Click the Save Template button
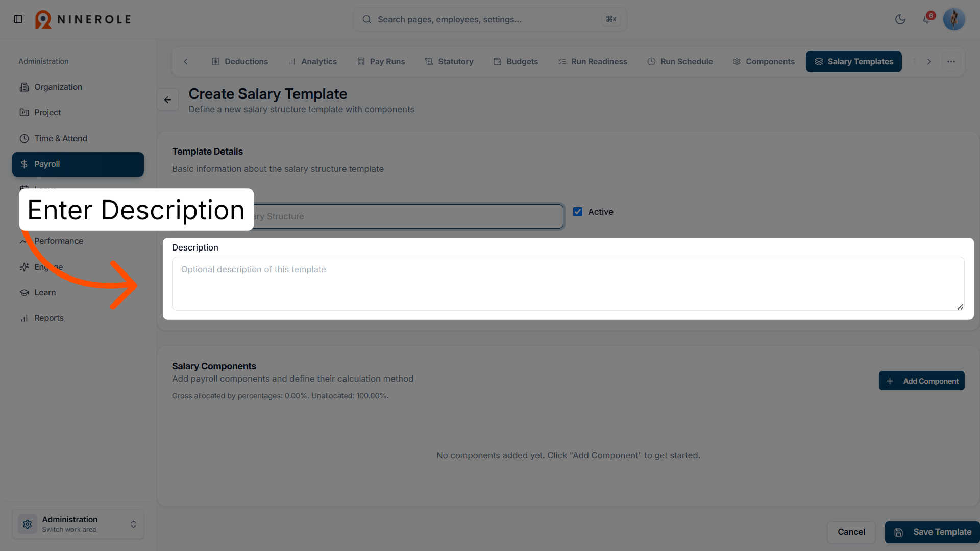980x551 pixels. (933, 532)
